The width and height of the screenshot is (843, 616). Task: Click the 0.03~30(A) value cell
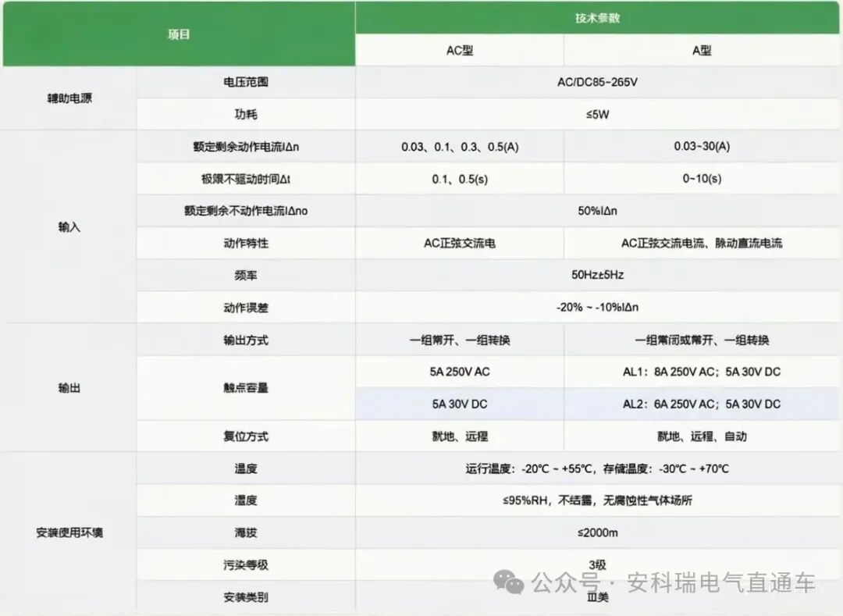coord(702,146)
